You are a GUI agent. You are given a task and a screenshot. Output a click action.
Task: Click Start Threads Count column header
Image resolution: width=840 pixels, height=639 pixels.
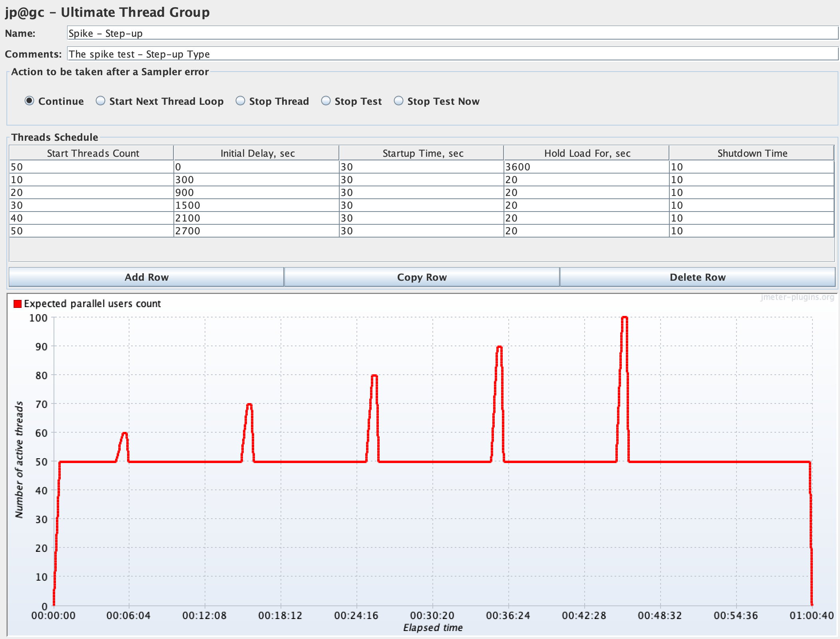(92, 153)
